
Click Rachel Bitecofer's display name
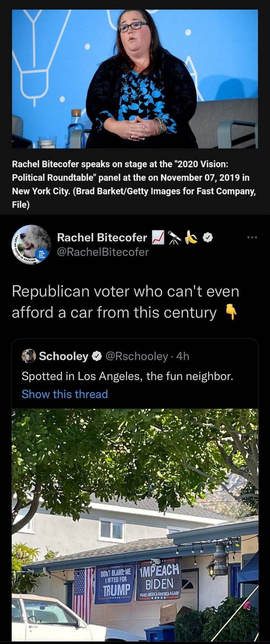pyautogui.click(x=103, y=237)
